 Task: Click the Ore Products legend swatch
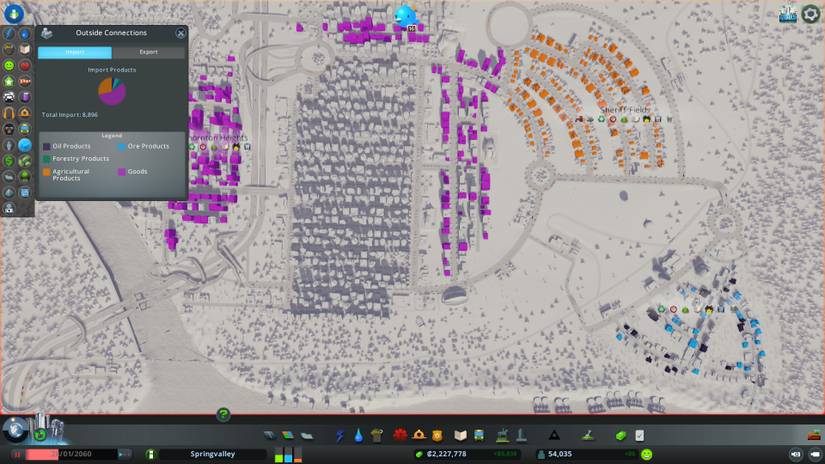click(122, 147)
